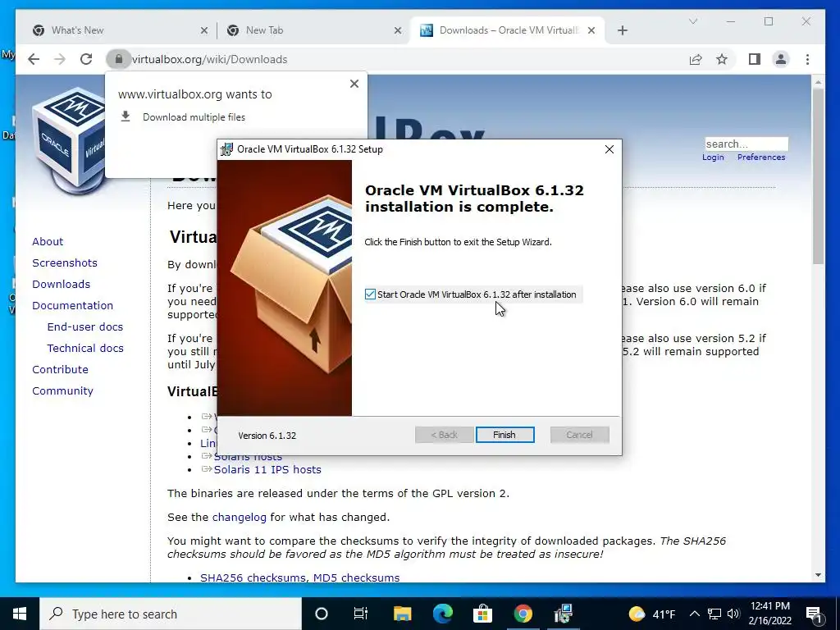Bookmark this page with the star icon
The image size is (840, 630).
[x=722, y=59]
